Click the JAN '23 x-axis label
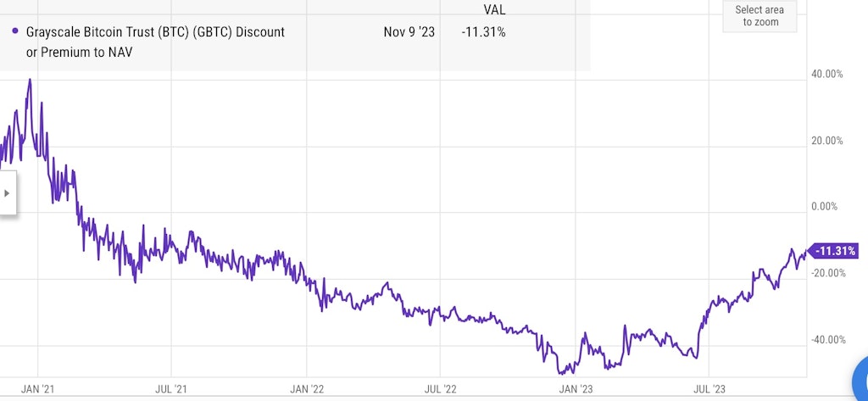 [576, 389]
